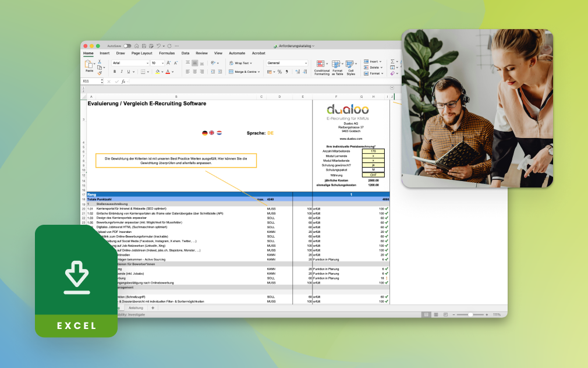Click the Home icon in the title bar

point(136,46)
